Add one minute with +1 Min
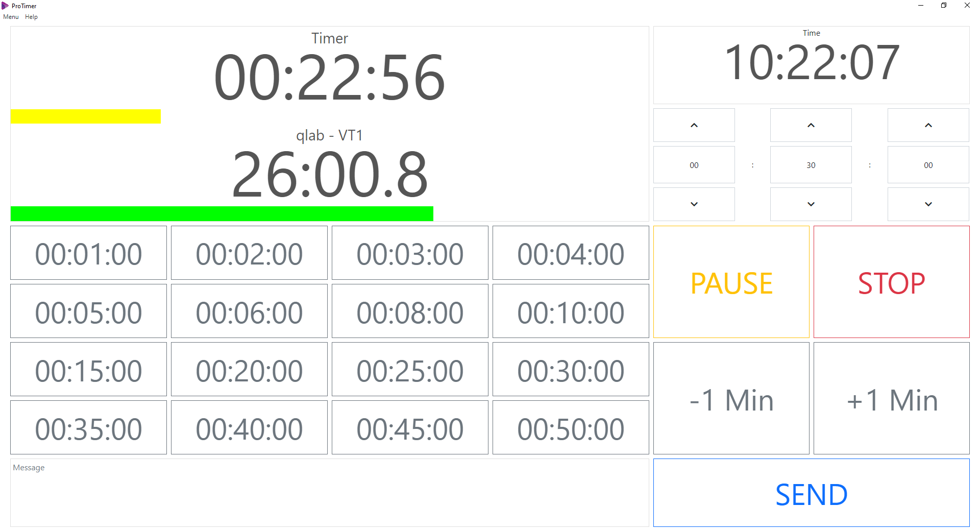This screenshot has height=530, width=980. click(891, 398)
